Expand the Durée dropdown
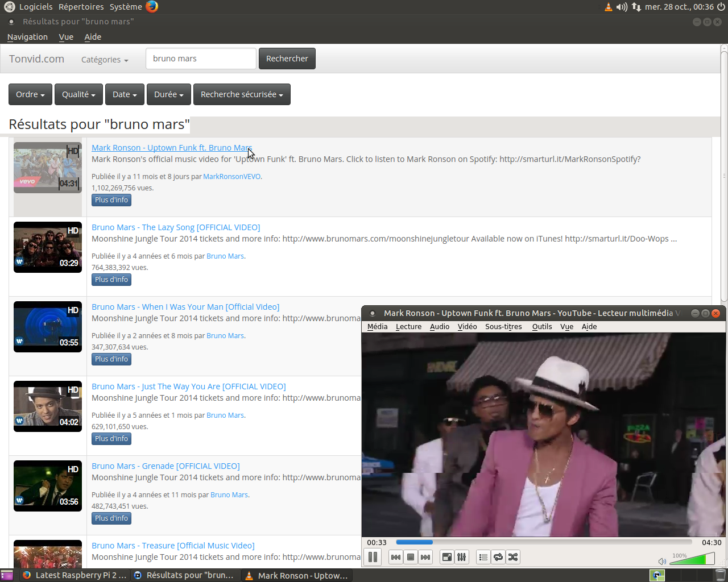 pyautogui.click(x=169, y=94)
